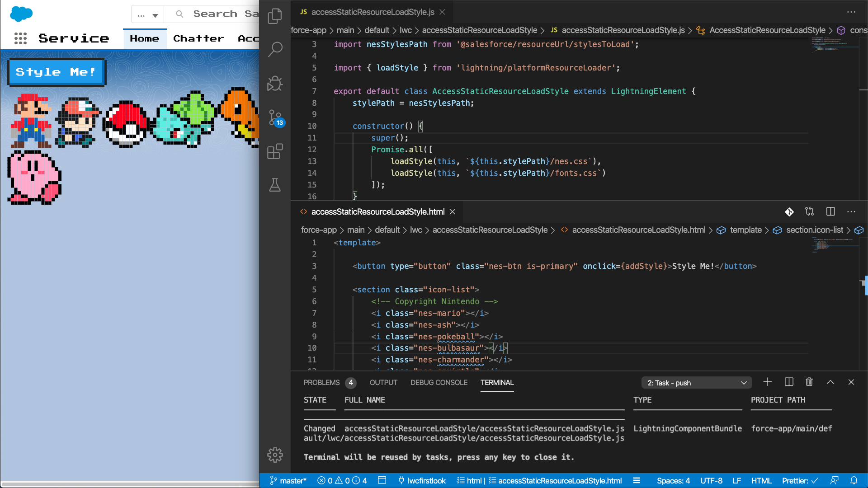
Task: Add a new terminal with plus icon
Action: point(768,382)
